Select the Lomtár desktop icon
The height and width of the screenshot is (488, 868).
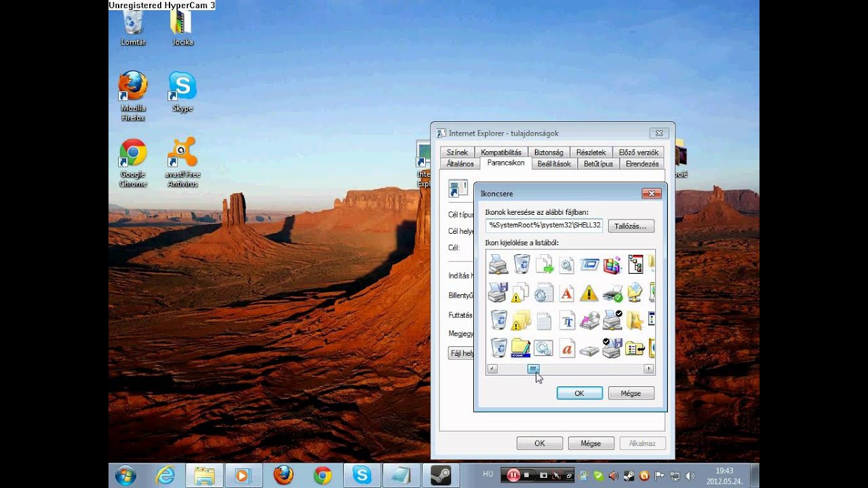133,28
